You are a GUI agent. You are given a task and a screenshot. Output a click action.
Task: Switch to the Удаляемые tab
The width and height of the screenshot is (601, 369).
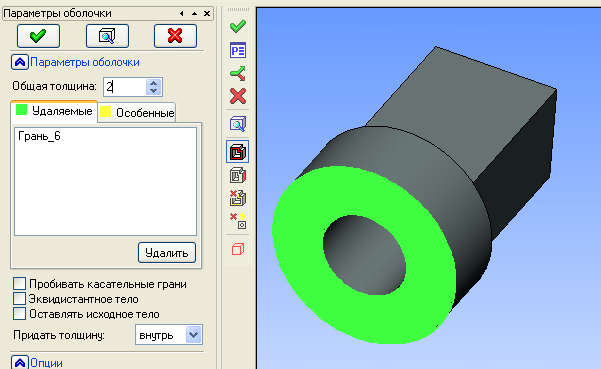54,112
